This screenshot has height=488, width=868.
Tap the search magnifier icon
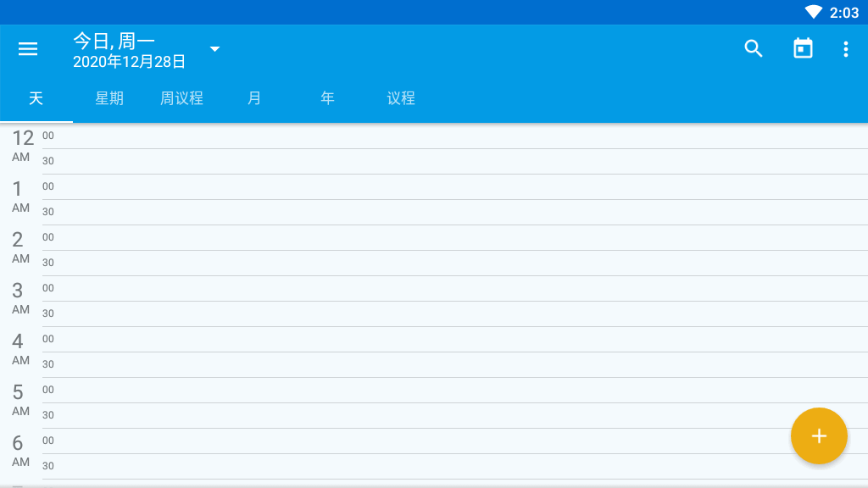(x=754, y=48)
